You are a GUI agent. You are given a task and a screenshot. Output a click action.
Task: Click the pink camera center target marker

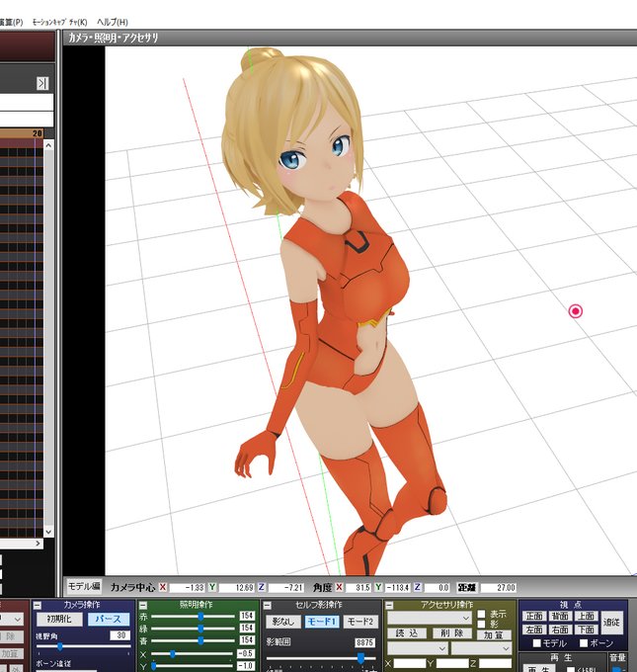pos(576,311)
